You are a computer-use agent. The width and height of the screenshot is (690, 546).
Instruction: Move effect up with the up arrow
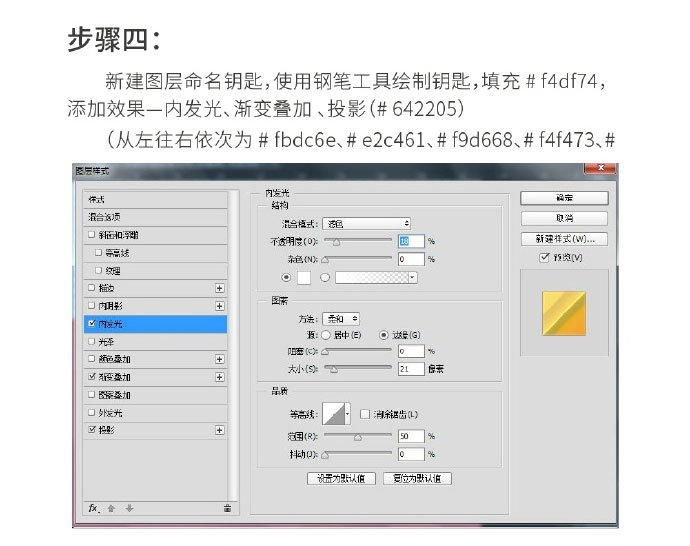pos(111,508)
